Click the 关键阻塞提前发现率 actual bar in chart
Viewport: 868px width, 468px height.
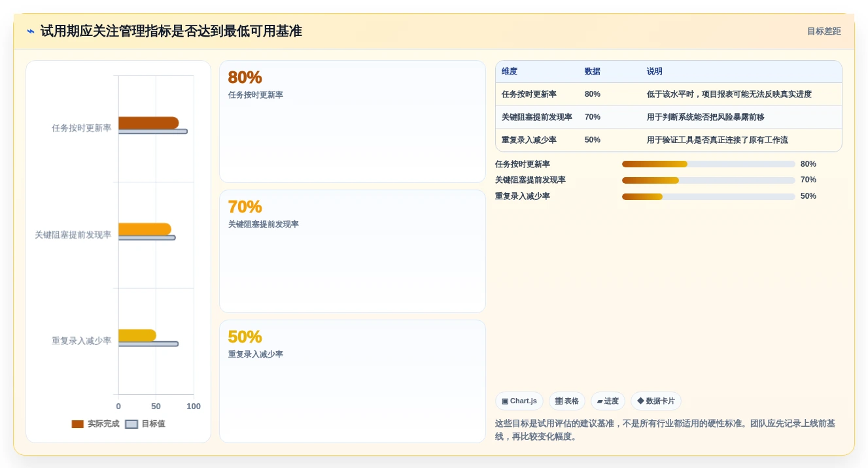pyautogui.click(x=145, y=229)
